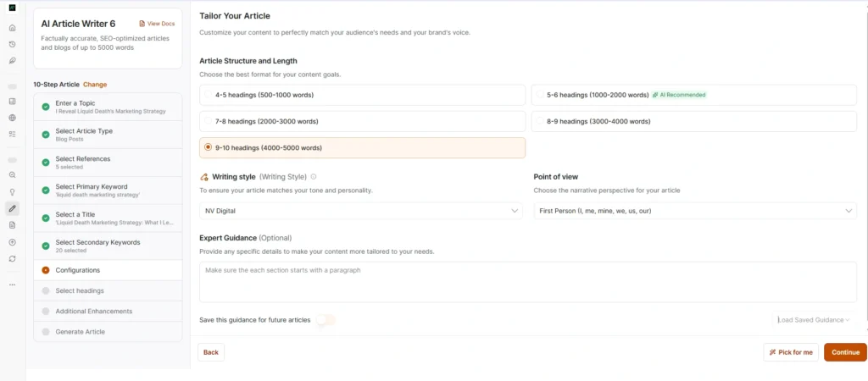Click the green check beside Select Secondary Keywords

pos(46,246)
